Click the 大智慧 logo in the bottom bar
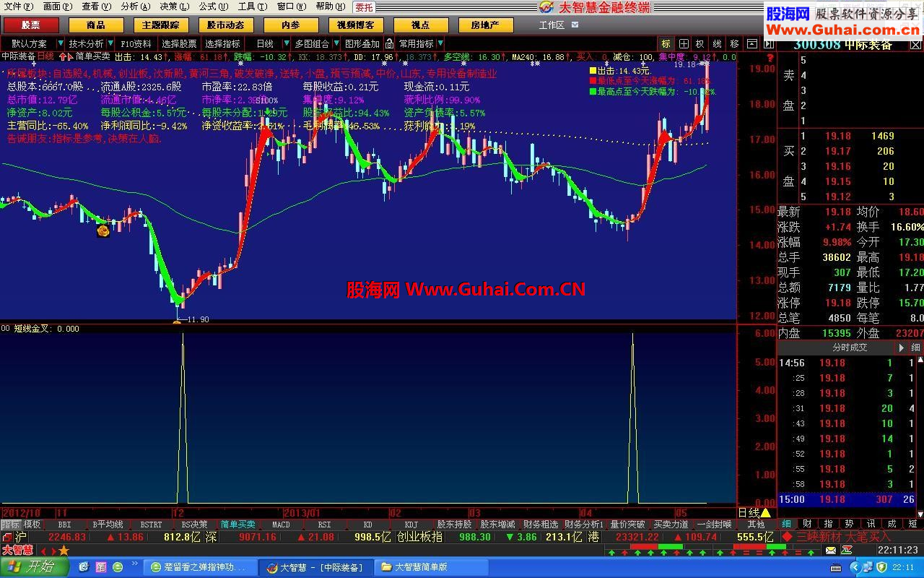The width and height of the screenshot is (924, 578). pyautogui.click(x=18, y=550)
